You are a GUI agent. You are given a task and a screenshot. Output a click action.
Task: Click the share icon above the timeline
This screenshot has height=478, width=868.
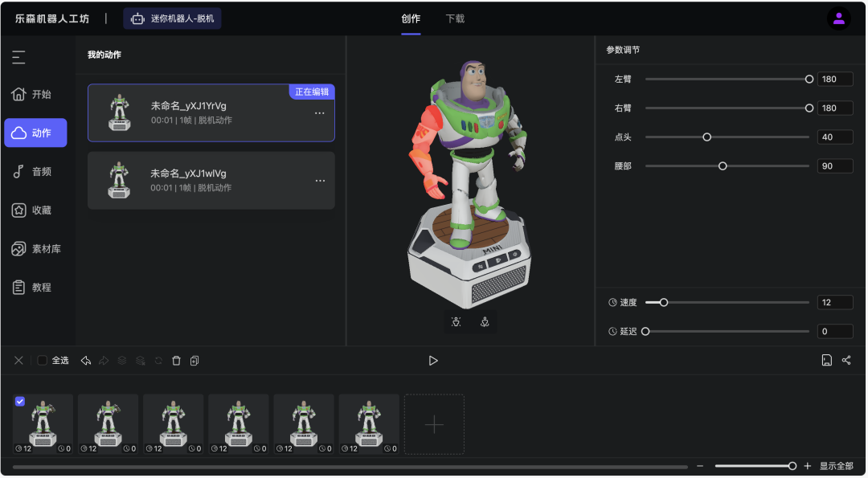click(846, 361)
